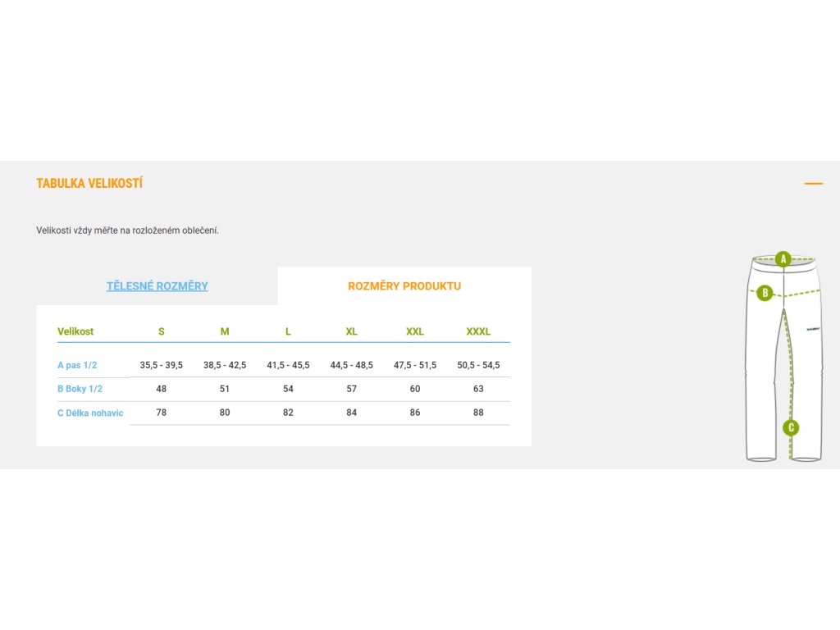Viewport: 840px width, 630px height.
Task: Click the XL size column header
Action: pos(351,331)
